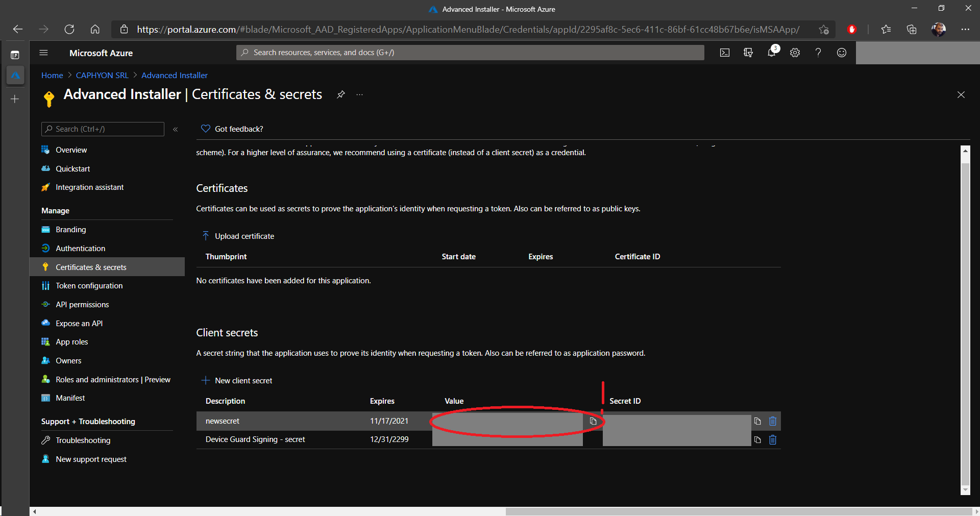Open browser collections
This screenshot has width=980, height=516.
[x=912, y=29]
